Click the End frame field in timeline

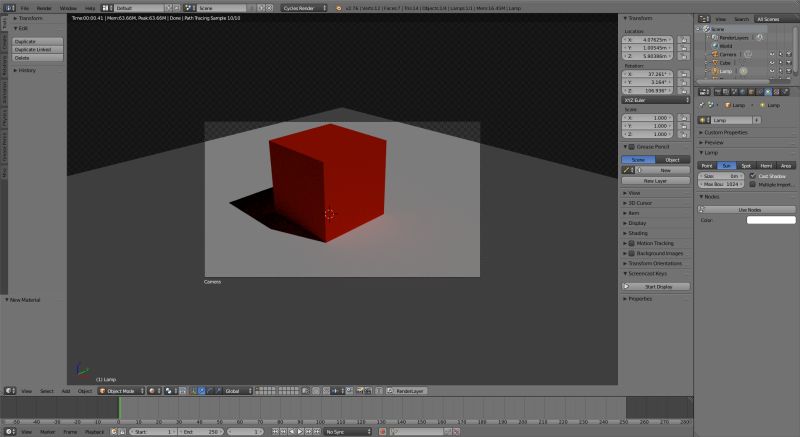tap(201, 432)
